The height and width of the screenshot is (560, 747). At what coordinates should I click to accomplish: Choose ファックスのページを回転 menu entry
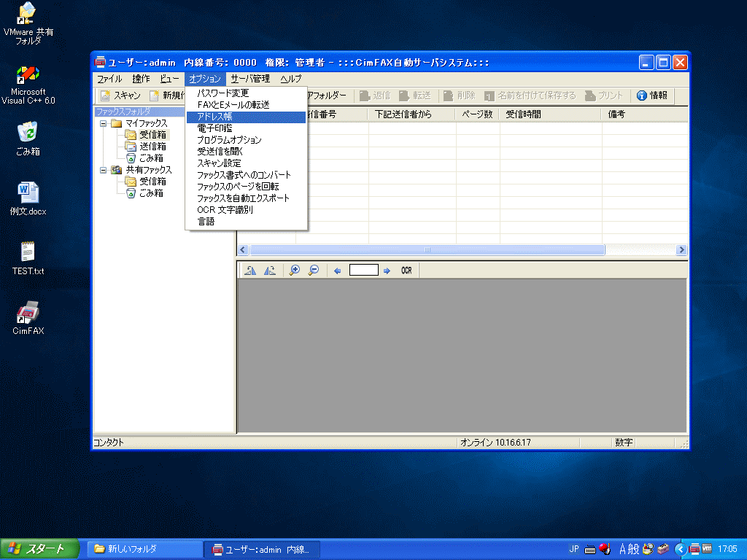pyautogui.click(x=246, y=187)
